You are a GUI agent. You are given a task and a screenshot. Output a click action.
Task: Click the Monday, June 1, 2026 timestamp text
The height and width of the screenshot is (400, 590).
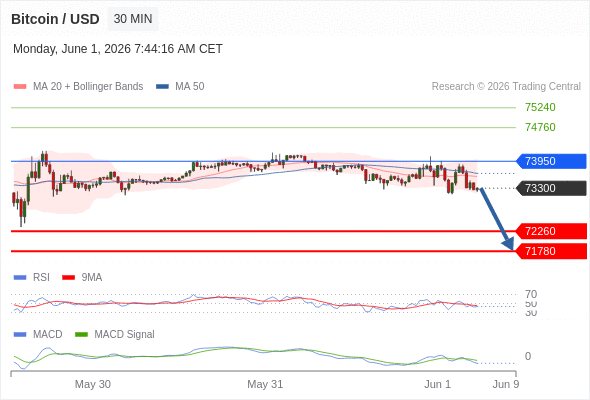[x=118, y=49]
